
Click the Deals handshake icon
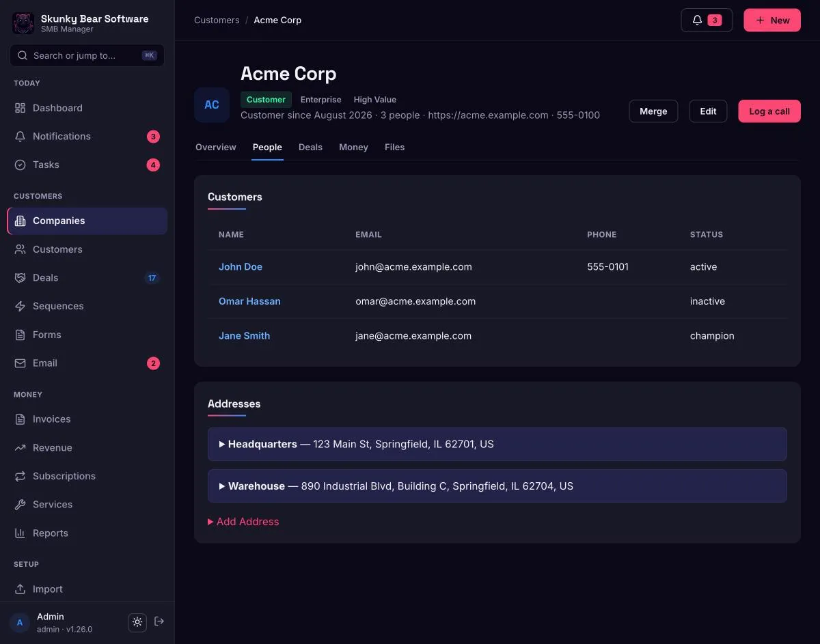pos(20,278)
